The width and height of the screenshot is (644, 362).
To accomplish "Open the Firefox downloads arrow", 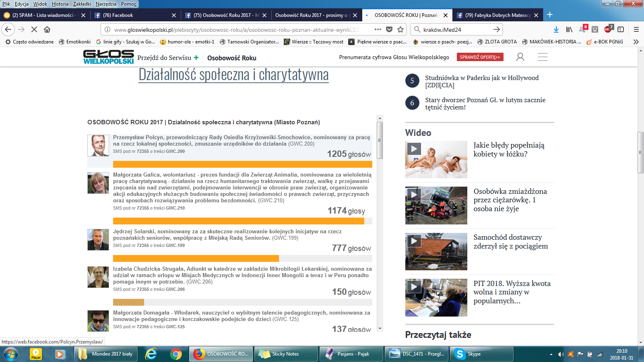I will (556, 29).
